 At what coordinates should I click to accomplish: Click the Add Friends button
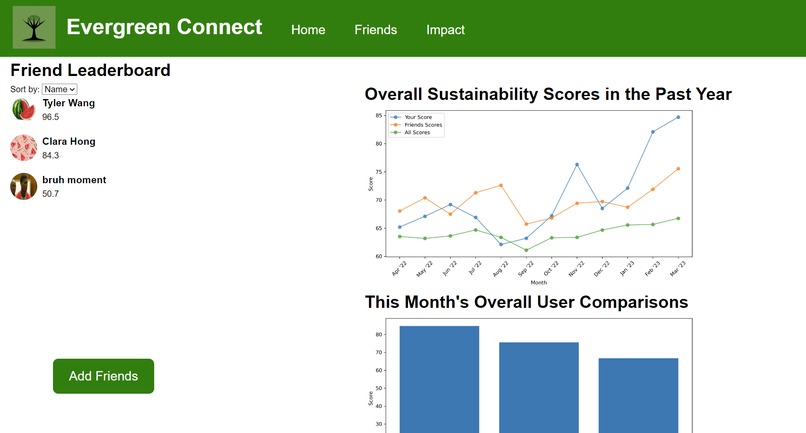(103, 376)
